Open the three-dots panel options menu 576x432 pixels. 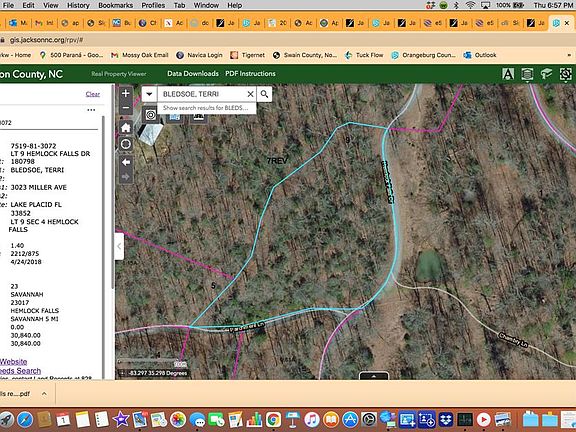[x=91, y=110]
